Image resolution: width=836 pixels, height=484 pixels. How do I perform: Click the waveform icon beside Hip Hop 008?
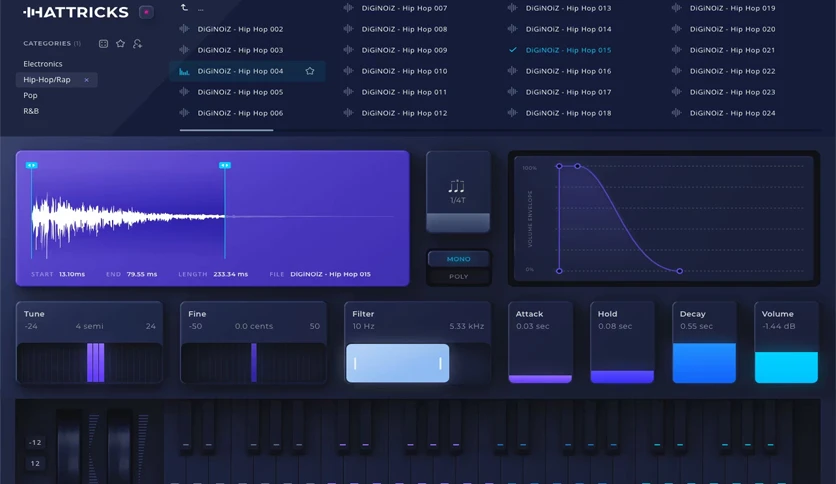(x=349, y=29)
